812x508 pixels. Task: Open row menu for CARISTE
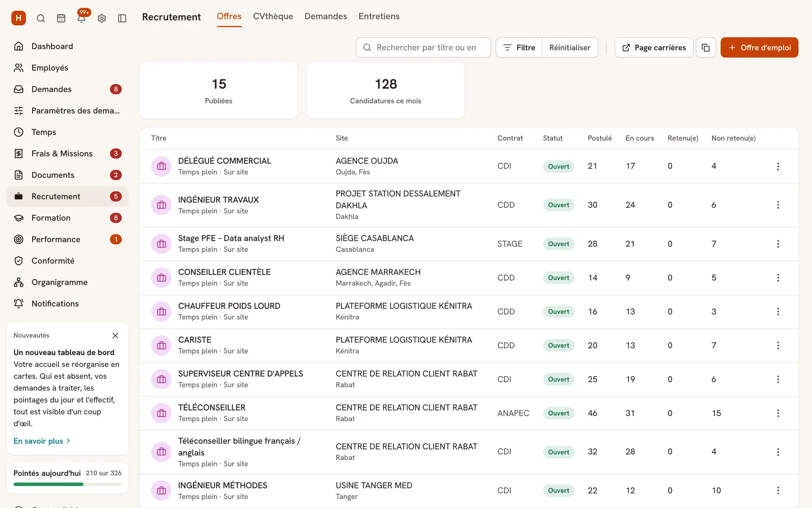(778, 345)
